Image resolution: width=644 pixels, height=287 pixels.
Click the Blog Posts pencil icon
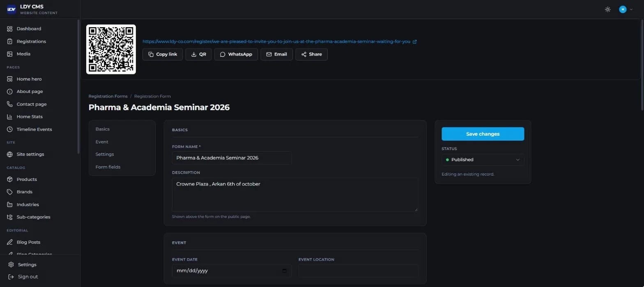(x=10, y=242)
